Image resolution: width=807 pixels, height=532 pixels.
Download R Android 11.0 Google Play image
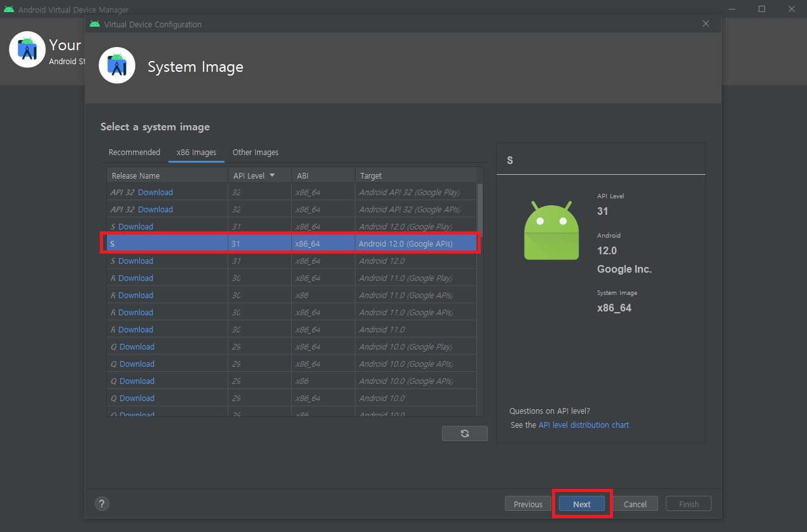coord(135,278)
